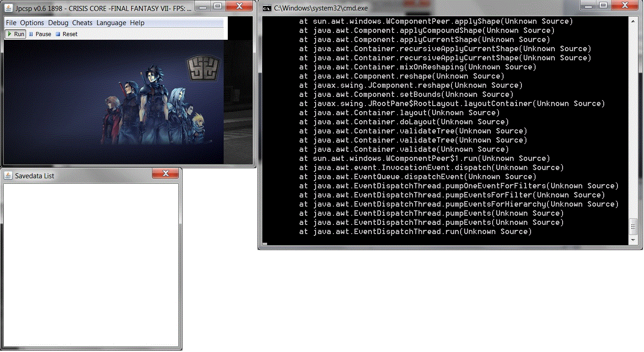Click the Component.setBounds stack trace line
The width and height of the screenshot is (644, 352).
pos(406,95)
